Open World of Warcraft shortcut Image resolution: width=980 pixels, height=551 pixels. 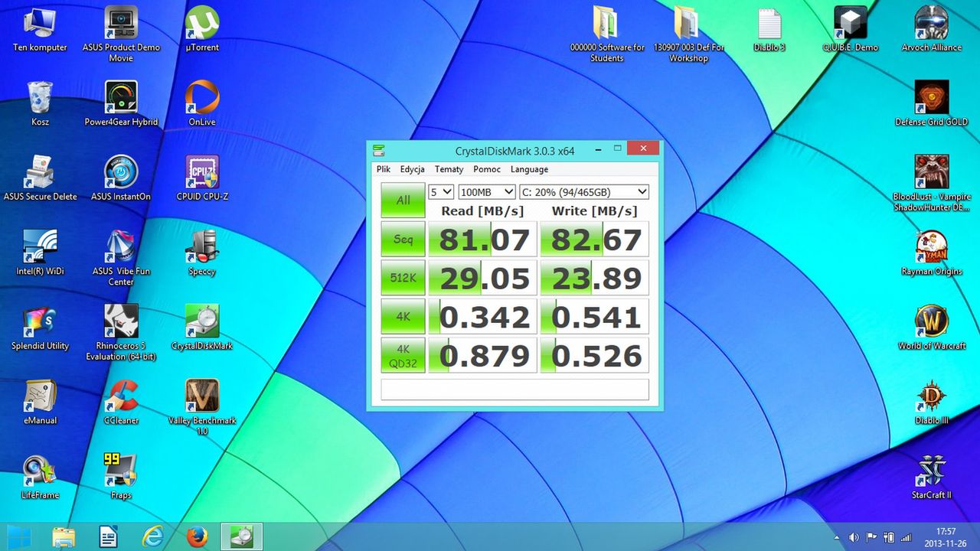point(932,328)
